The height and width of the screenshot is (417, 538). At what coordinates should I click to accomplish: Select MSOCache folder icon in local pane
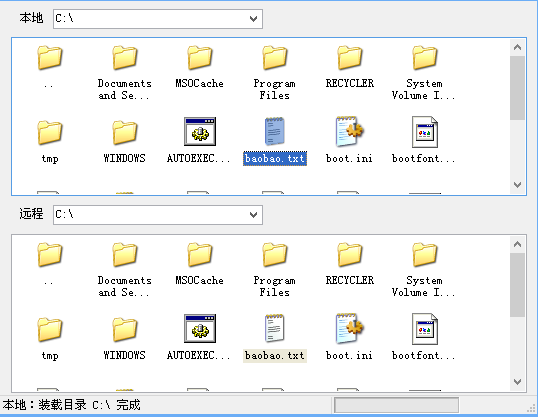point(200,58)
